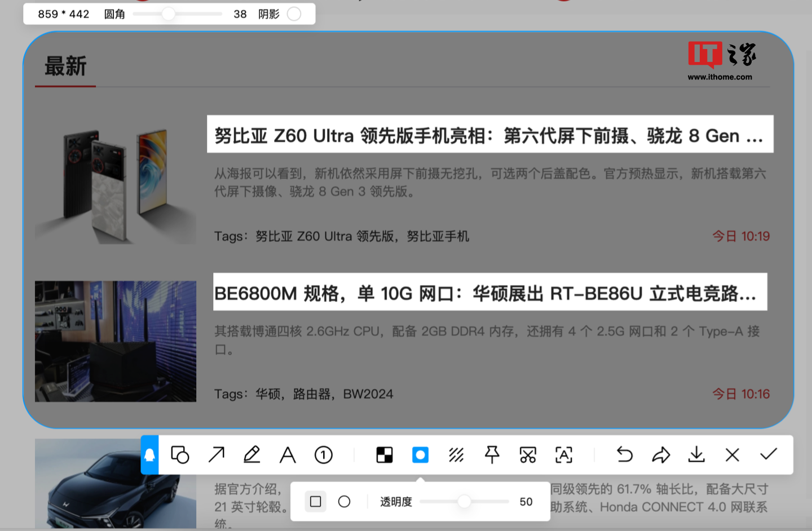Select the shapes drawing tool
The height and width of the screenshot is (531, 812).
tap(179, 455)
